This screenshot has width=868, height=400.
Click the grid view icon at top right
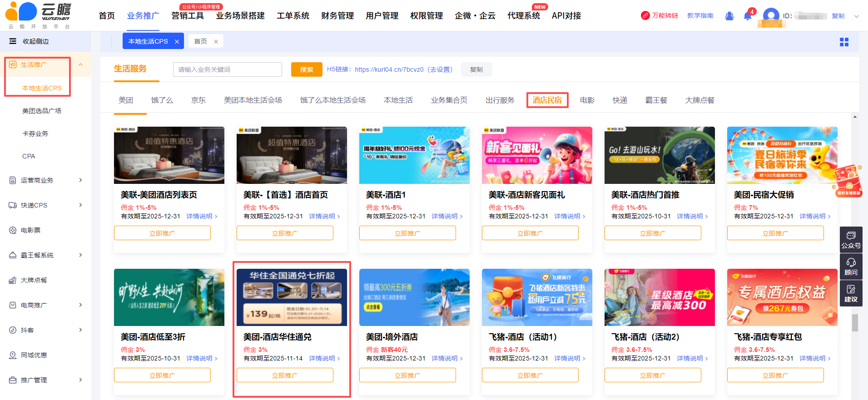pos(844,42)
